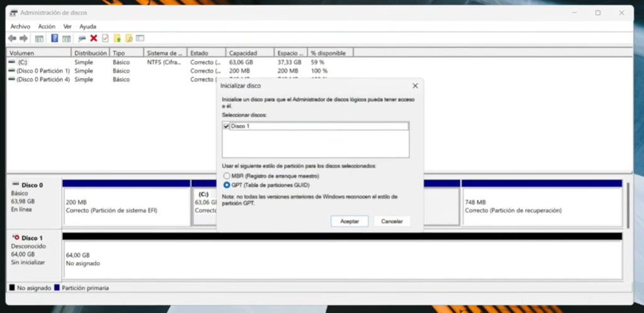This screenshot has width=644, height=313.
Task: Click the Disco 0 disk icon
Action: pos(16,184)
